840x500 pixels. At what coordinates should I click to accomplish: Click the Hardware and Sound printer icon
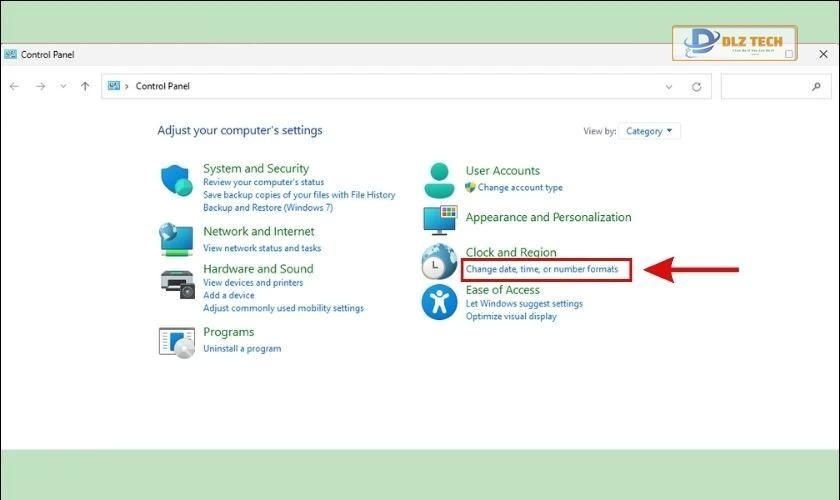point(177,283)
